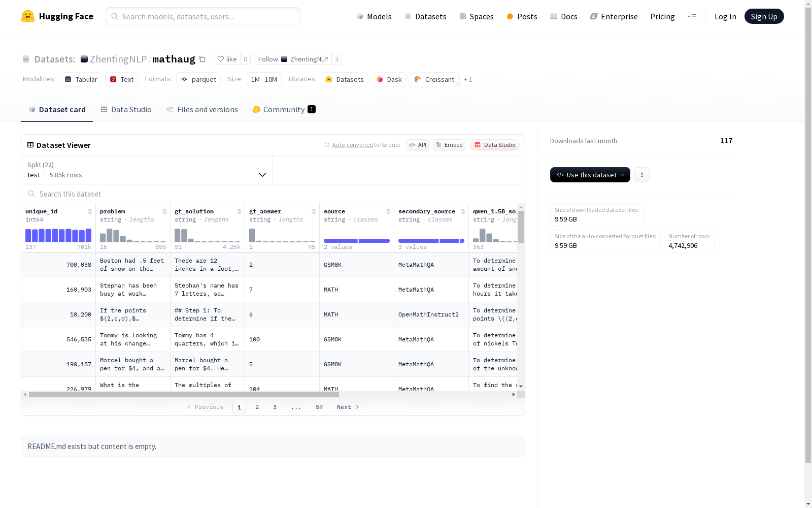Select the Tabular modality tag
The image size is (812, 508).
coord(81,79)
